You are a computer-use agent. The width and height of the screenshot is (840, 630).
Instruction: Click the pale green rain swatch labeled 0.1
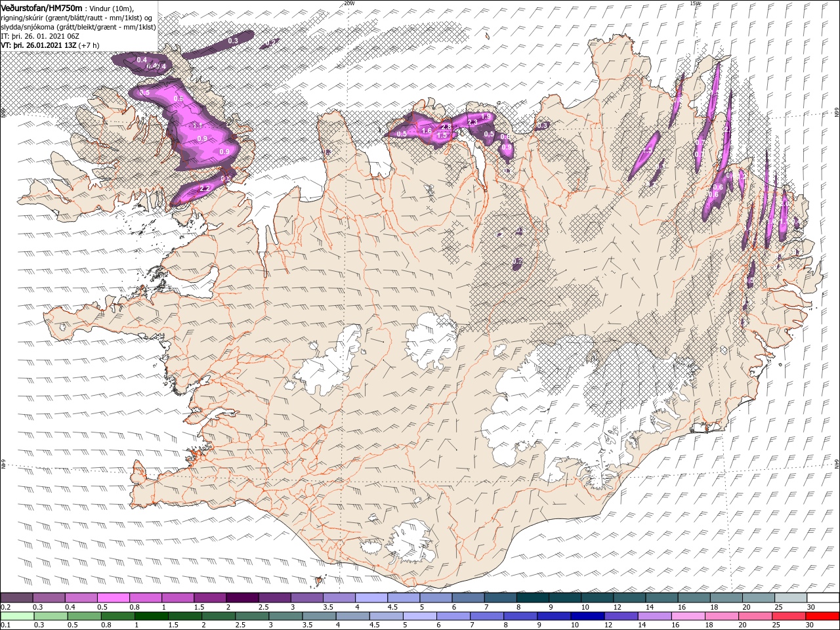tap(16, 616)
